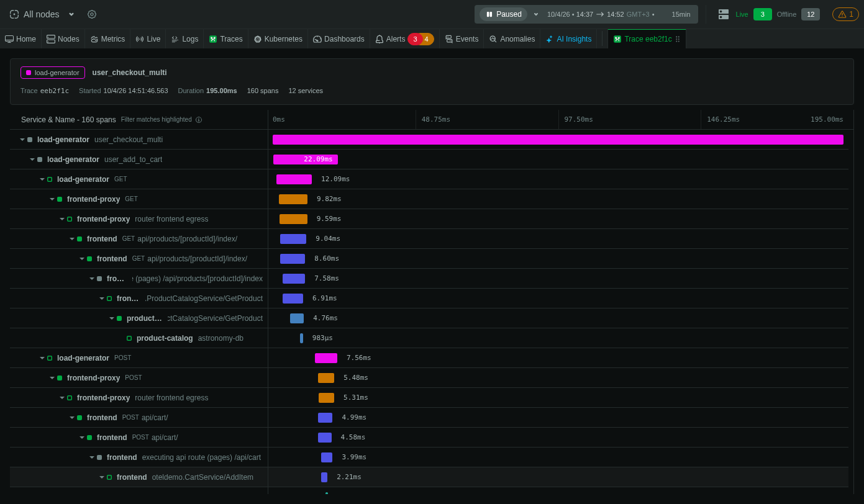Click the 12 services count text

point(306,91)
